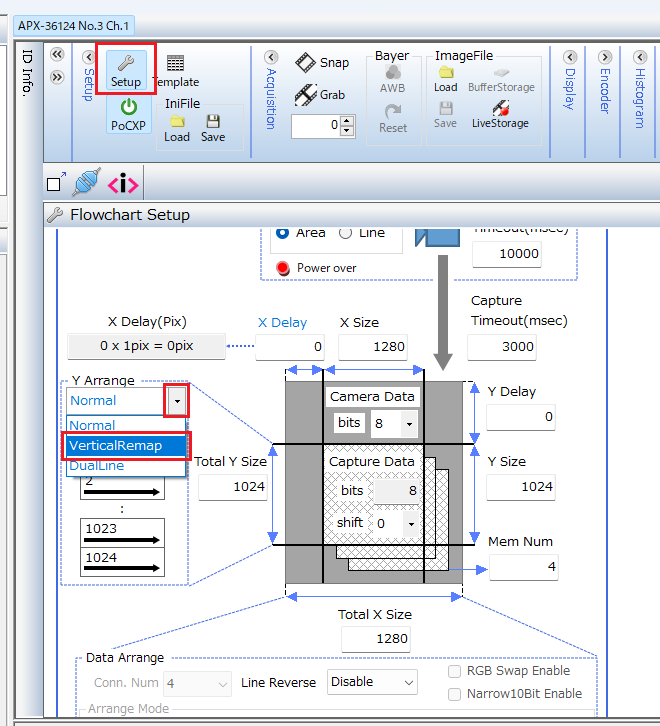Expand the Encoder panel arrow
Screen dimensions: 660x726
(x=604, y=57)
